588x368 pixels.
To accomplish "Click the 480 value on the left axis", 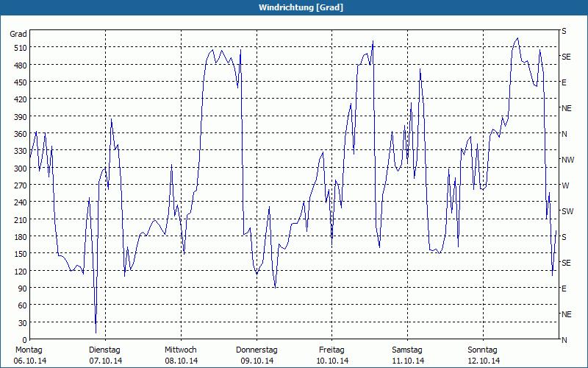I will click(x=21, y=66).
